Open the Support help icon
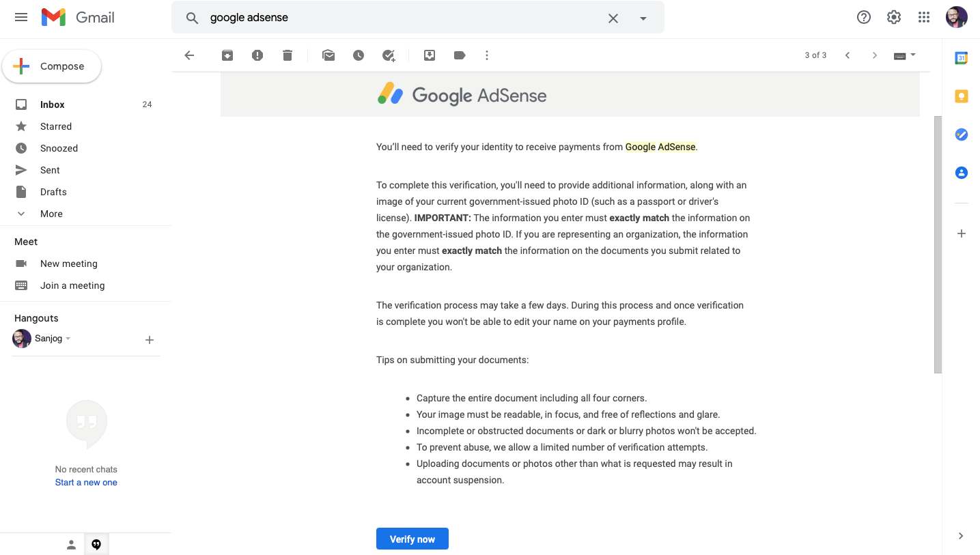This screenshot has height=555, width=980. [x=864, y=17]
